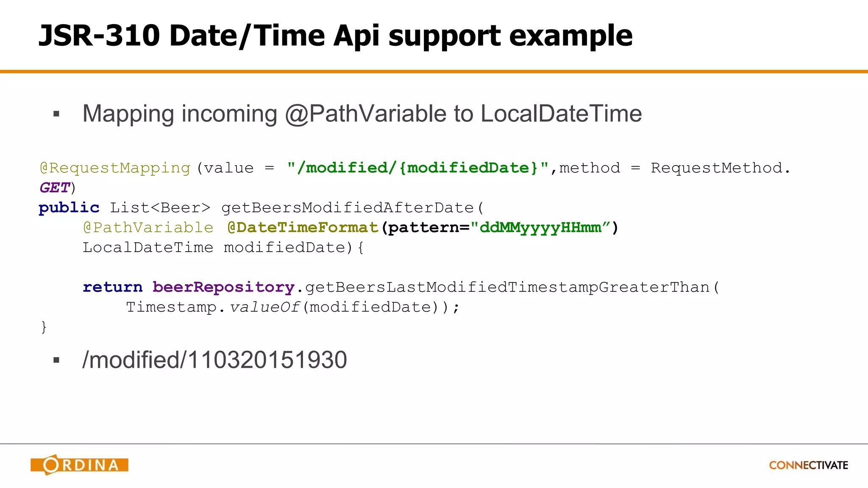
Task: Click the Connectivate logo in the footer
Action: (809, 465)
